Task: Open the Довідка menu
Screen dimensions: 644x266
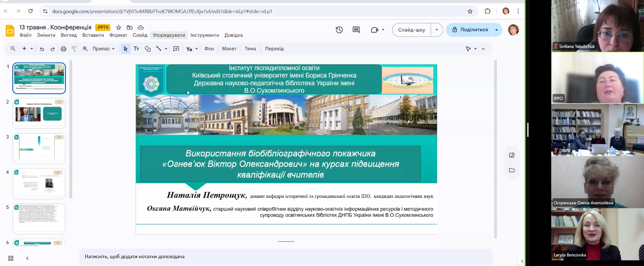Action: tap(233, 35)
